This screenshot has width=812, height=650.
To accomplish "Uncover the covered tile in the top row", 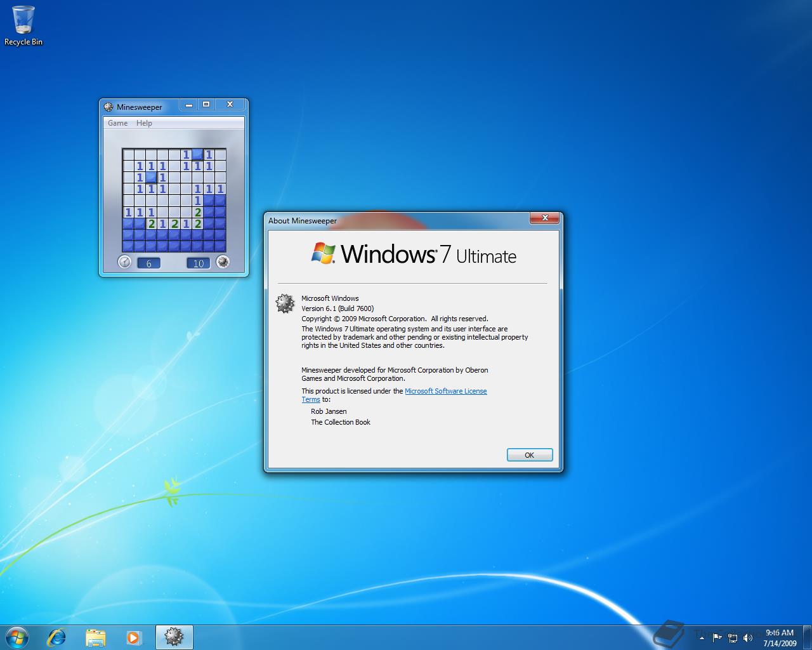I will click(197, 154).
